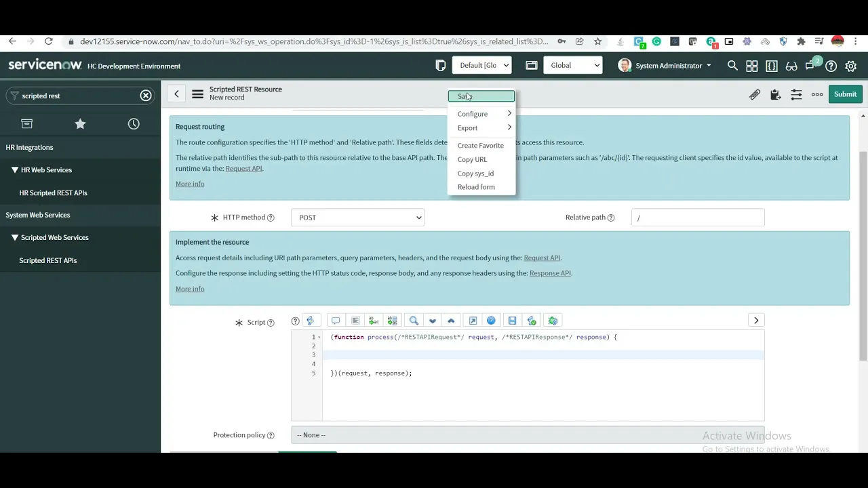Toggle the syntax editor icon in the script toolbar
Image resolution: width=868 pixels, height=488 pixels.
tap(311, 321)
